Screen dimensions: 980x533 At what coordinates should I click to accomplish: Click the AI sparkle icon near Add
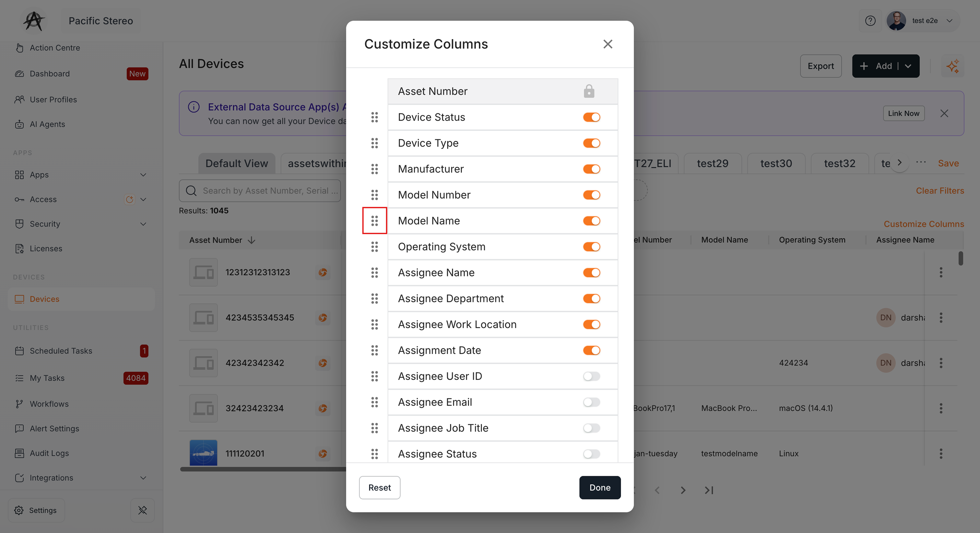click(953, 66)
